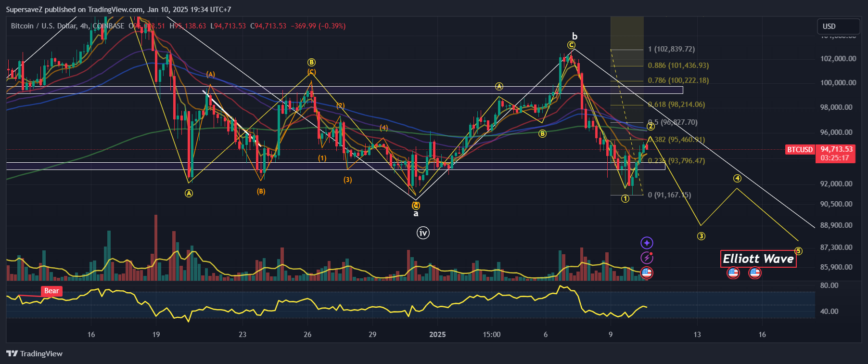Image resolution: width=868 pixels, height=364 pixels.
Task: Click the BTCUSD price tag
Action: pos(800,150)
